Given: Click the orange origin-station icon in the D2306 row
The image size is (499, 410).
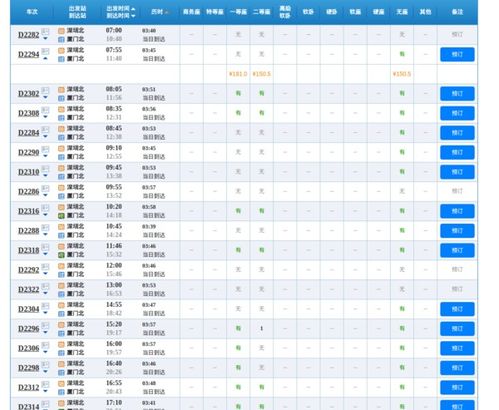Looking at the screenshot, I should pyautogui.click(x=61, y=344).
